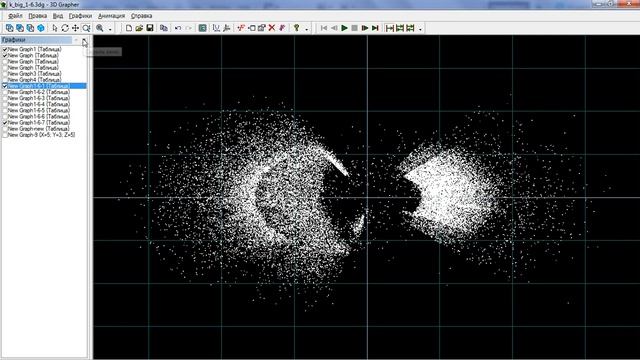Close the Графики panel
Image resolution: width=640 pixels, height=360 pixels.
pos(84,40)
